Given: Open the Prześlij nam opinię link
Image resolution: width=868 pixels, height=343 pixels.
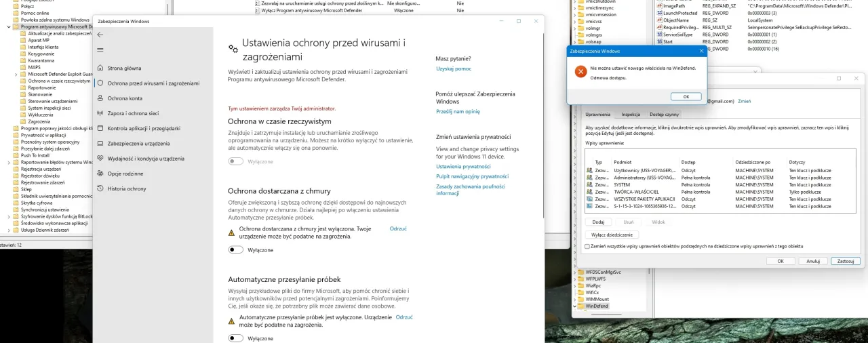Looking at the screenshot, I should click(x=458, y=111).
